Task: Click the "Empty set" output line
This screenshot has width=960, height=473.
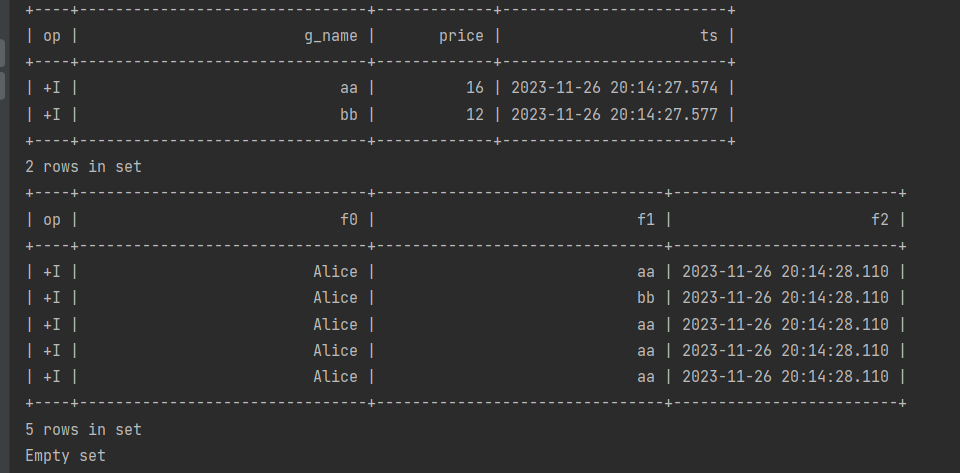Action: coord(66,456)
